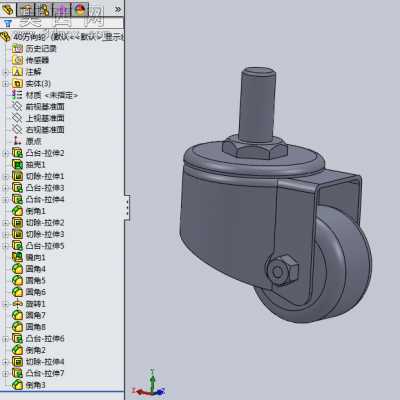This screenshot has height=400, width=400.
Task: Click the 圆角5 fillet feature icon
Action: click(17, 280)
